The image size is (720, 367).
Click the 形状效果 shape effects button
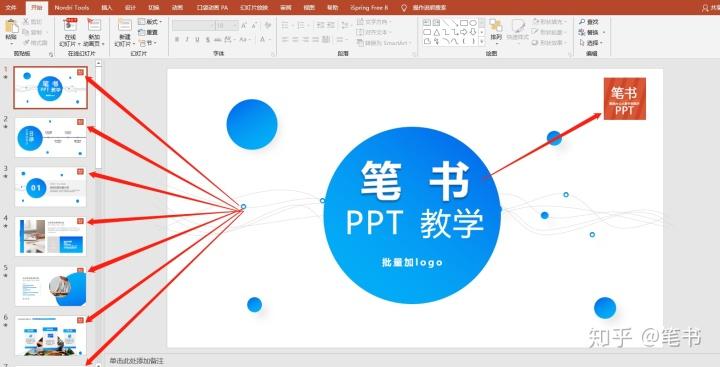(549, 43)
